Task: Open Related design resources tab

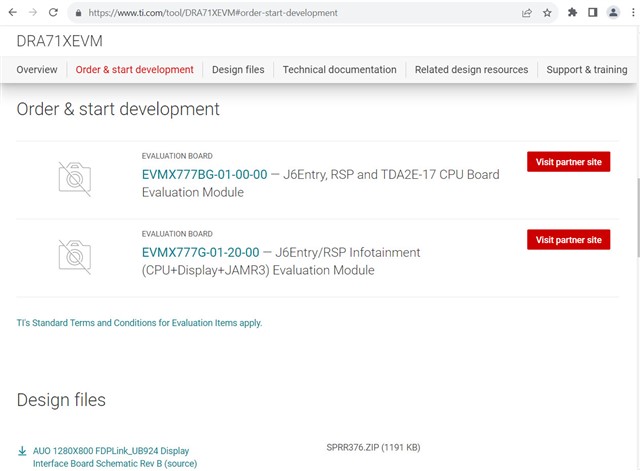Action: [x=471, y=70]
